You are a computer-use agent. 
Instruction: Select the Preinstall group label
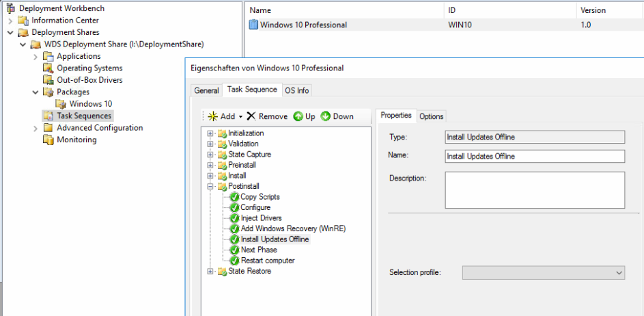click(x=242, y=165)
